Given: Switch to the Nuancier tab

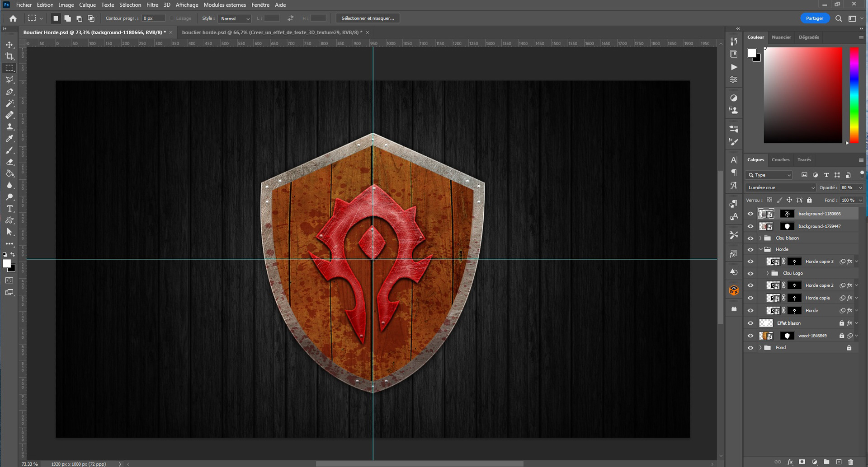Looking at the screenshot, I should click(781, 37).
